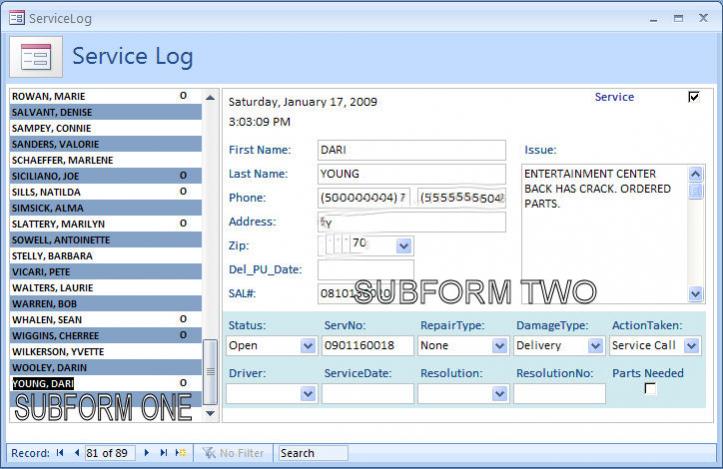Jump to last record arrow
This screenshot has height=469, width=723.
point(163,453)
